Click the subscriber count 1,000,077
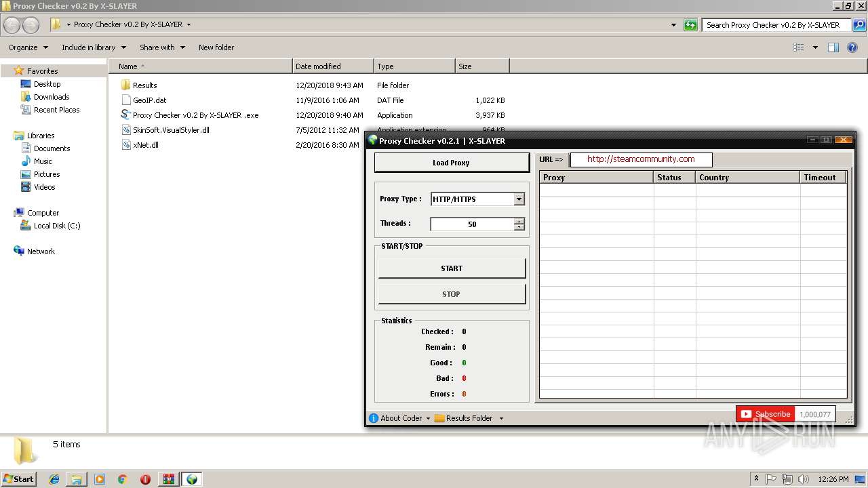868x488 pixels. click(x=815, y=414)
